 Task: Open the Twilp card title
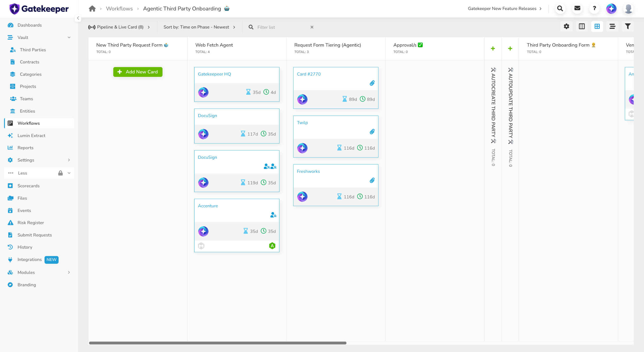tap(302, 123)
